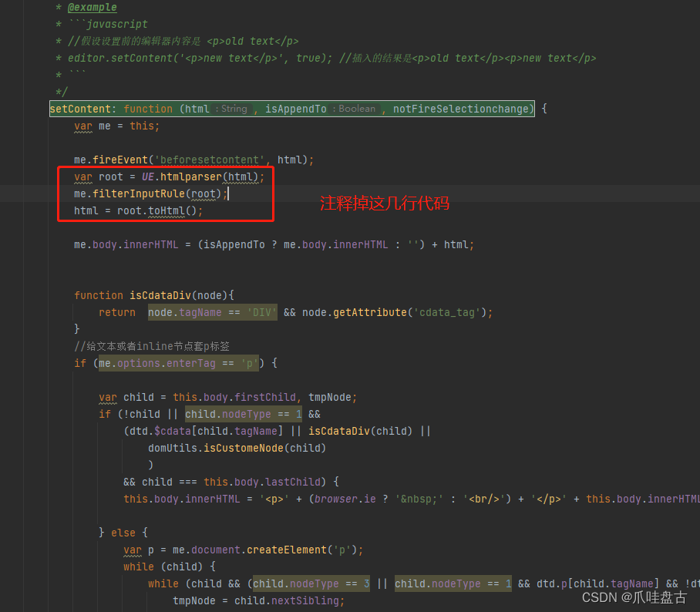This screenshot has height=612, width=700.
Task: Click the me.filterInputRule(root) line
Action: pyautogui.click(x=150, y=193)
